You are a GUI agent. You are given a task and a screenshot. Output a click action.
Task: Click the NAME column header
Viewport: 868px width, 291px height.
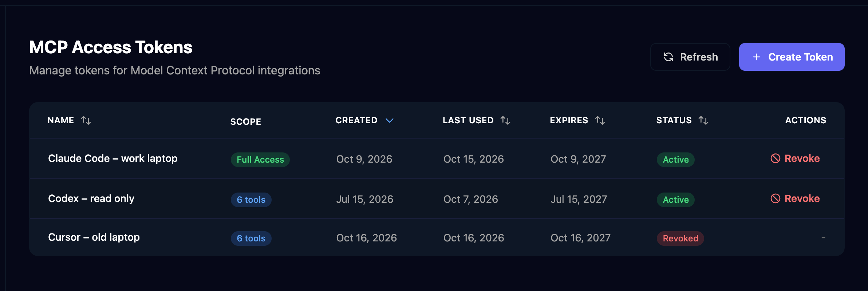[61, 120]
